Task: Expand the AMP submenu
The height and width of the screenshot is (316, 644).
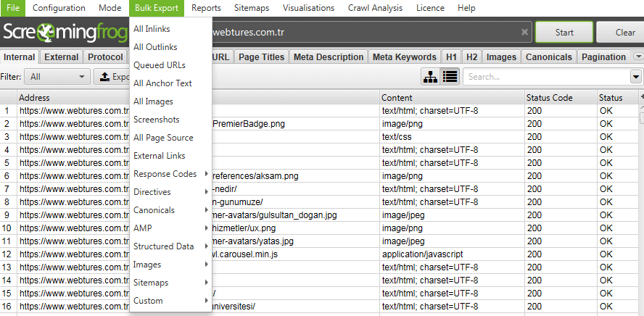Action: pos(171,228)
